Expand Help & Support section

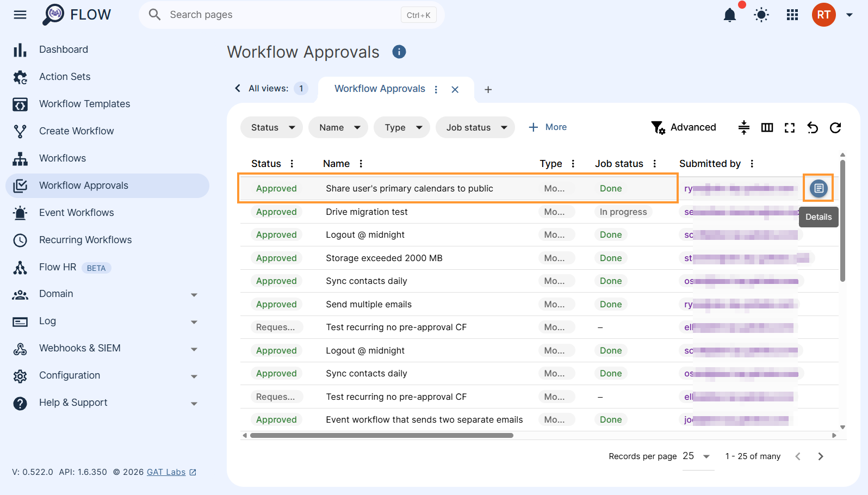pyautogui.click(x=107, y=403)
